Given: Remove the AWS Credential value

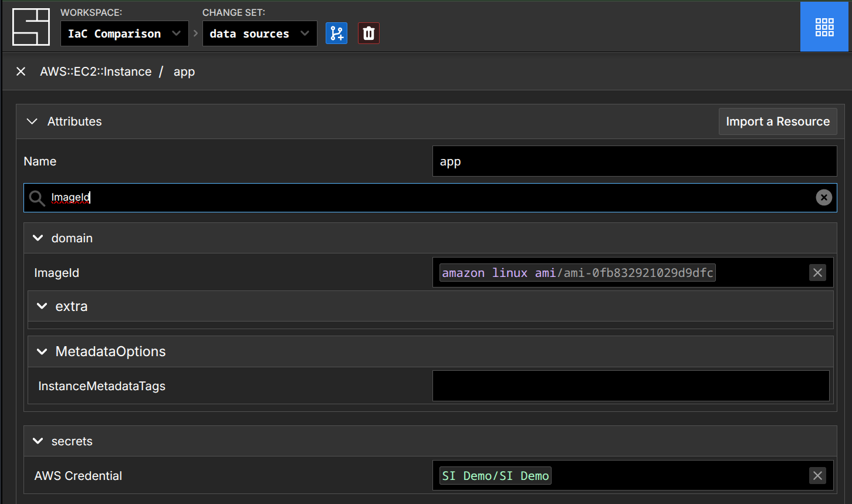Looking at the screenshot, I should coord(817,476).
